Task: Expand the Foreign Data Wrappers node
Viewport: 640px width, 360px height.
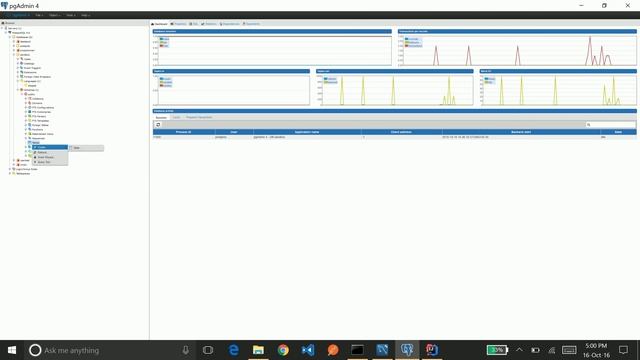Action: point(18,77)
